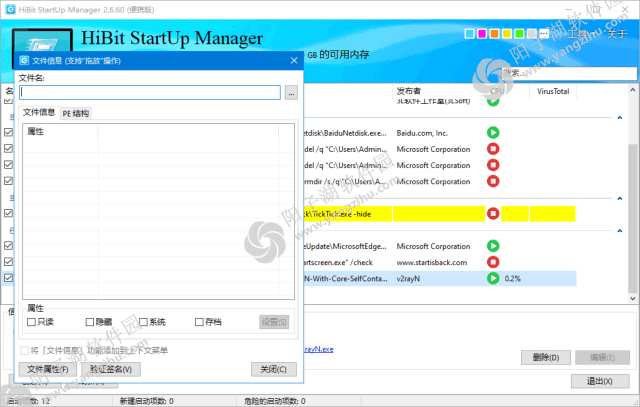Select the 'rmdir /s /q' command cell
The image size is (640, 407).
pyautogui.click(x=344, y=182)
